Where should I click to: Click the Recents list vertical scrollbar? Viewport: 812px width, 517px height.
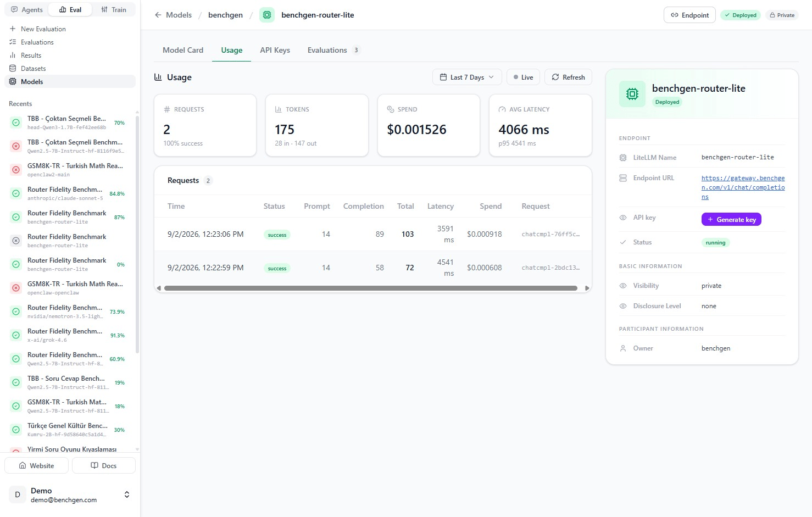click(x=137, y=234)
